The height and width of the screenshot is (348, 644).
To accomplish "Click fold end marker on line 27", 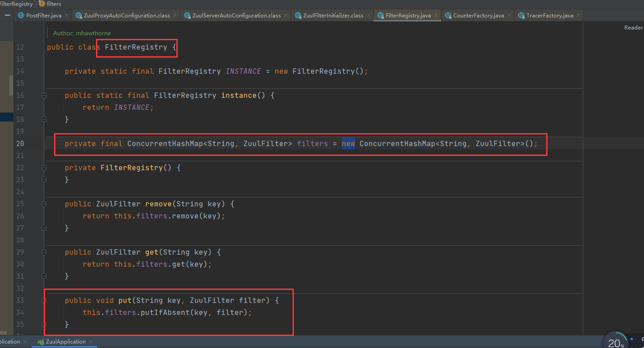I will pos(44,228).
